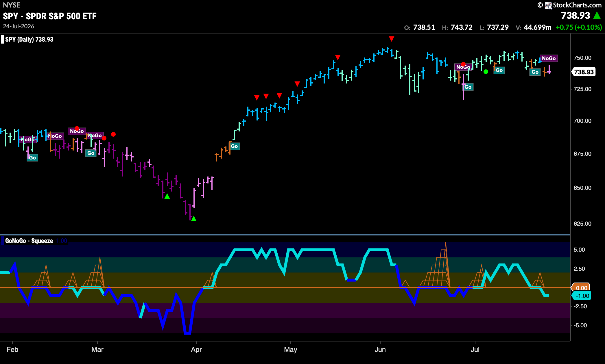Select the Go label near 725 in late June
Image resolution: width=605 pixels, height=364 pixels.
468,87
